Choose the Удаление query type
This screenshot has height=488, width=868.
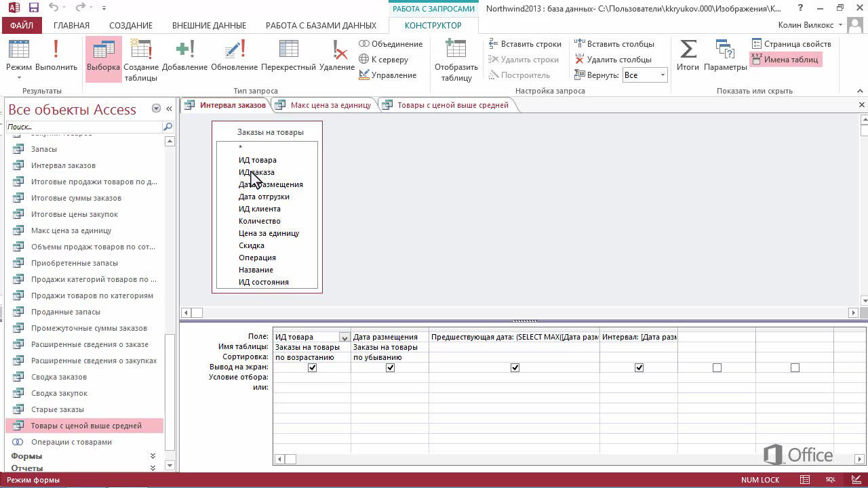[x=337, y=56]
